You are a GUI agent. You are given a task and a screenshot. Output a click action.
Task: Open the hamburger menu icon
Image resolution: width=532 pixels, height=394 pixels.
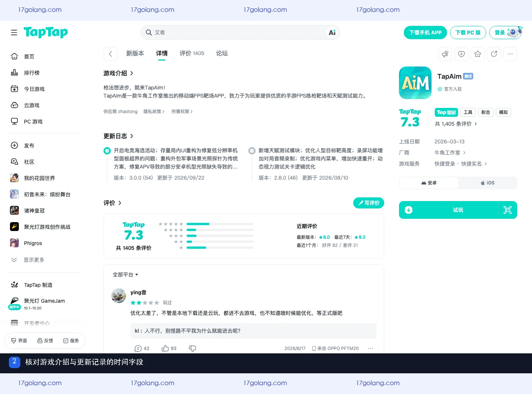[14, 33]
